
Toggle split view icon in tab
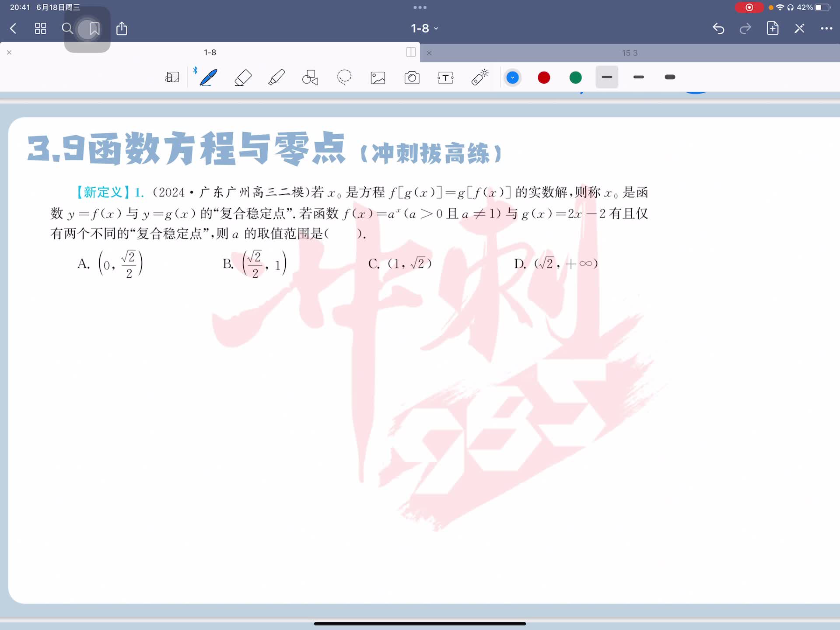(x=410, y=52)
